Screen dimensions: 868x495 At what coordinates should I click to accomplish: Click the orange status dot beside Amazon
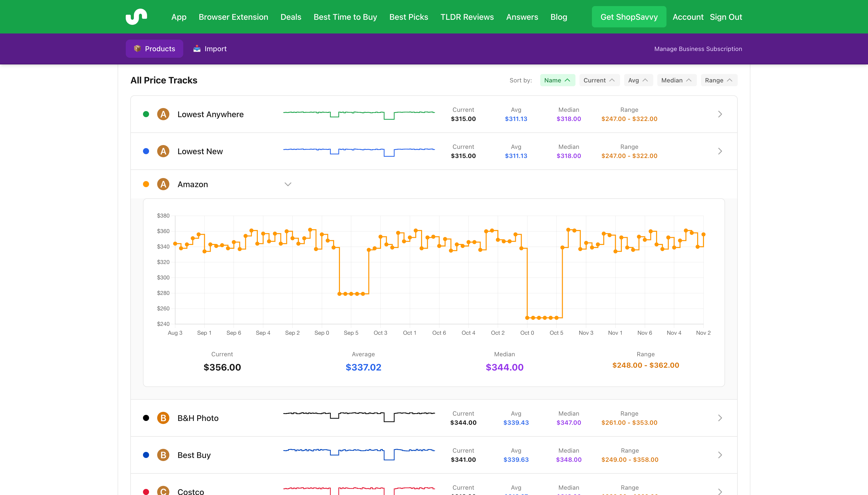tap(146, 184)
